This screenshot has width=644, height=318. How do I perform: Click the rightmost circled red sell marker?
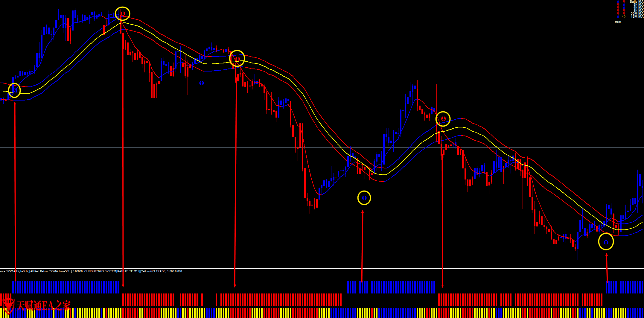tap(443, 119)
